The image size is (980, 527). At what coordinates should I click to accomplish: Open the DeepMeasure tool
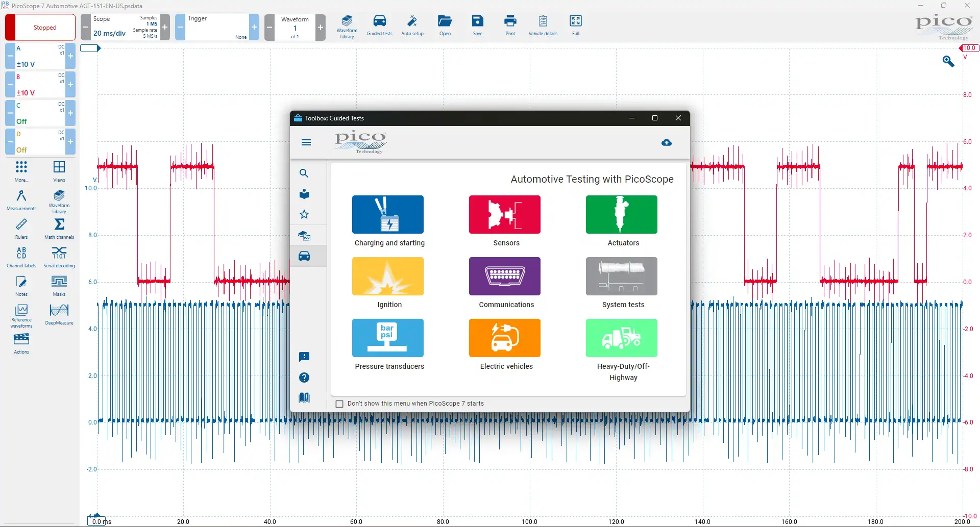point(59,314)
